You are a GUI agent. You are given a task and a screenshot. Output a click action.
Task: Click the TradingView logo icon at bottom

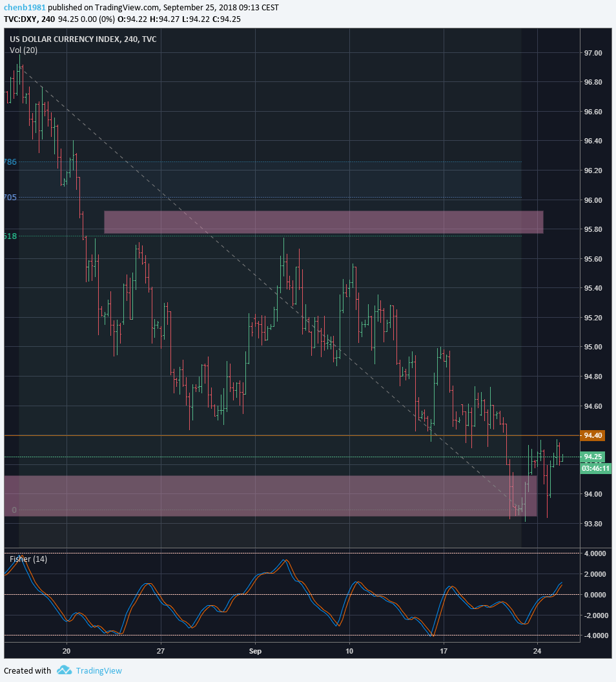coord(65,670)
